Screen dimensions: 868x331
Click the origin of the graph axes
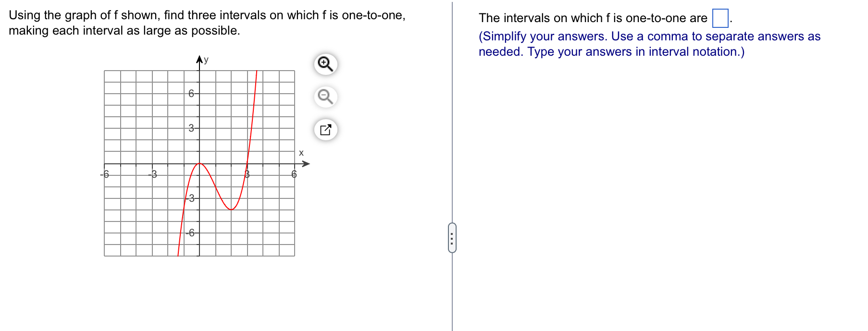(198, 163)
